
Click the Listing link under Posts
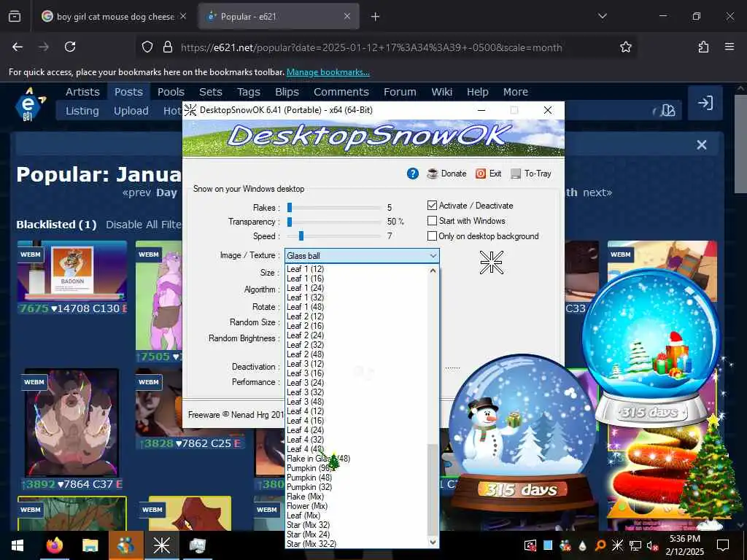pos(82,111)
